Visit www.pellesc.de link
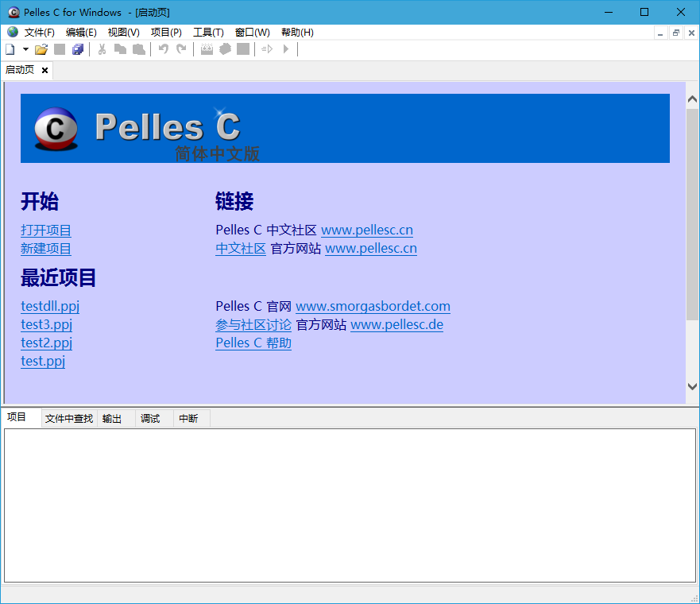The width and height of the screenshot is (700, 604). 396,324
